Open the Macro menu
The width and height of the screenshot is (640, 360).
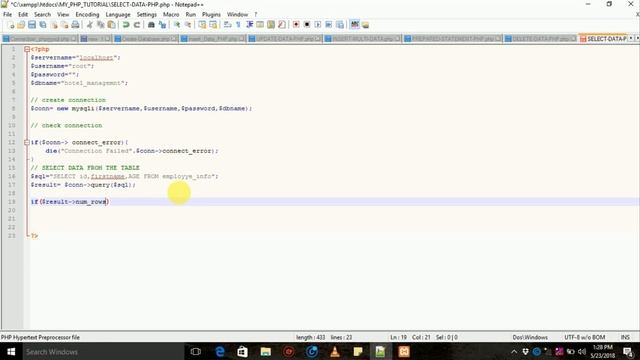pos(171,14)
